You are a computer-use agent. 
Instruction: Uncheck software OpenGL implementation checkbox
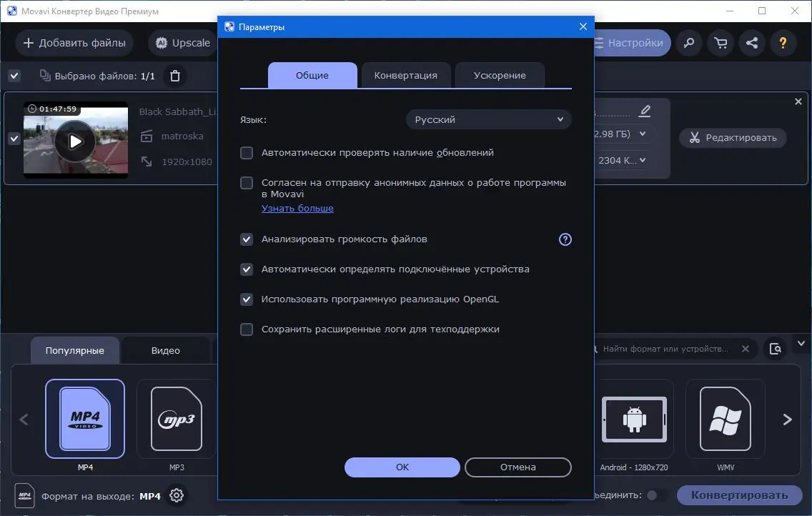(247, 299)
